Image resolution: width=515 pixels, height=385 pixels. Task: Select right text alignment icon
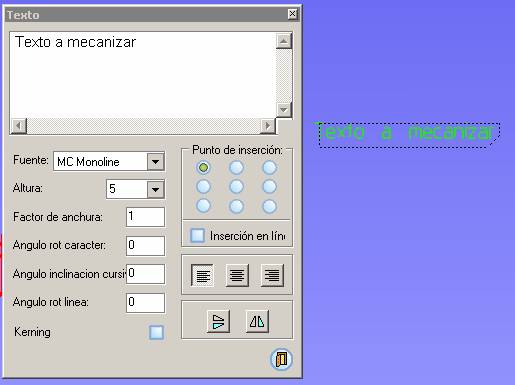(272, 275)
